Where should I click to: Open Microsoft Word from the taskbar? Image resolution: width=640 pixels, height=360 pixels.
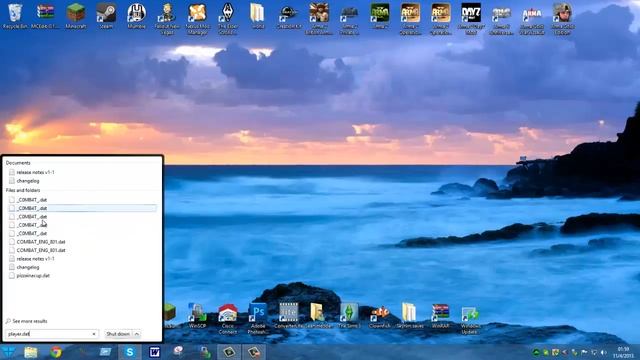(154, 352)
